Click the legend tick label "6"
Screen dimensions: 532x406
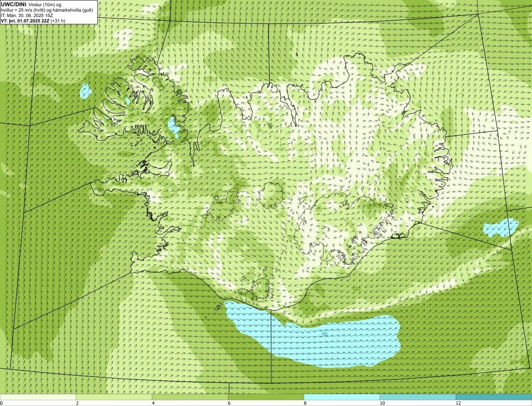[x=229, y=403]
